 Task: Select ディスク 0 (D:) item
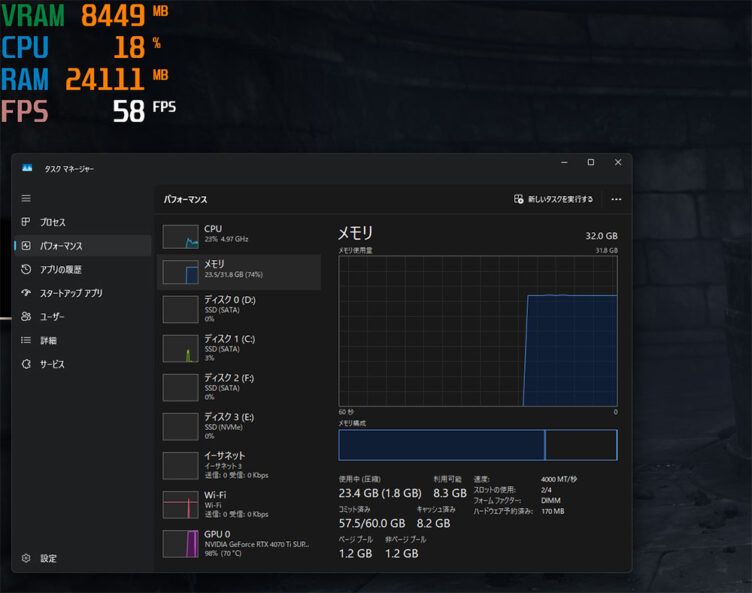point(239,309)
